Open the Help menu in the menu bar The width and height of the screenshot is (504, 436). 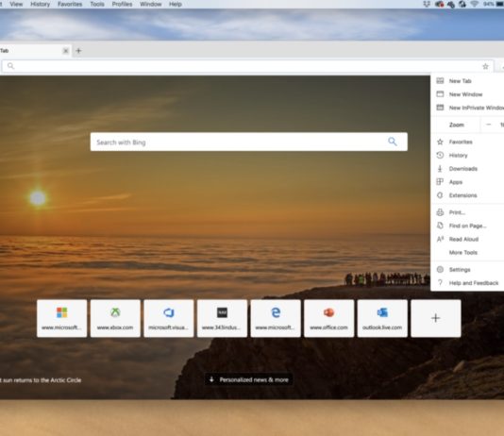click(x=176, y=4)
